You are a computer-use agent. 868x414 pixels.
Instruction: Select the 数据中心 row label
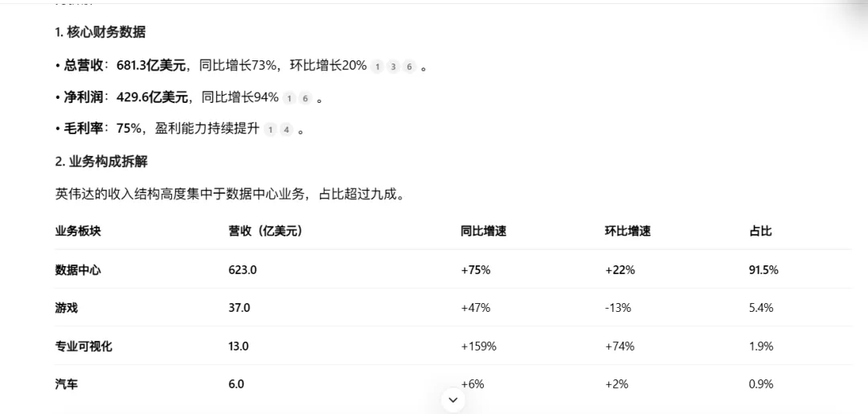(x=78, y=270)
